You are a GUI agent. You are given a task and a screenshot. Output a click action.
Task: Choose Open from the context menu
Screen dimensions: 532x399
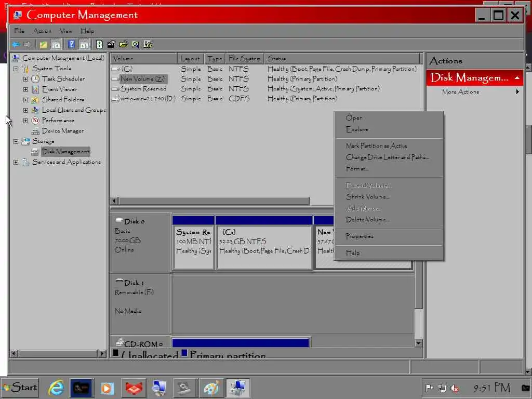(x=389, y=118)
